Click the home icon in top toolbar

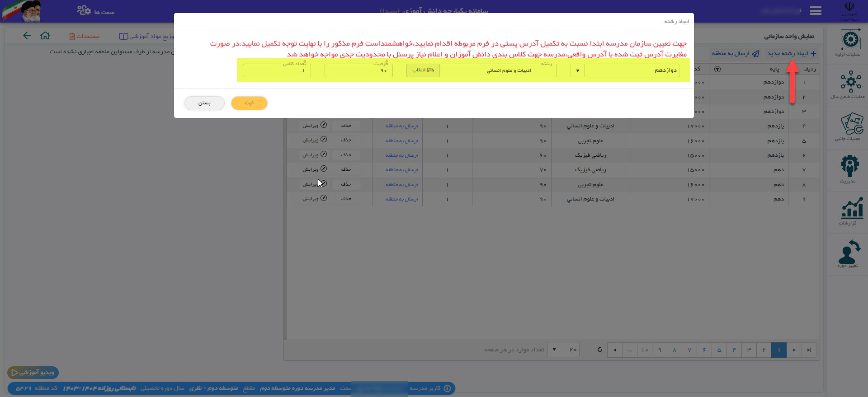pyautogui.click(x=45, y=36)
